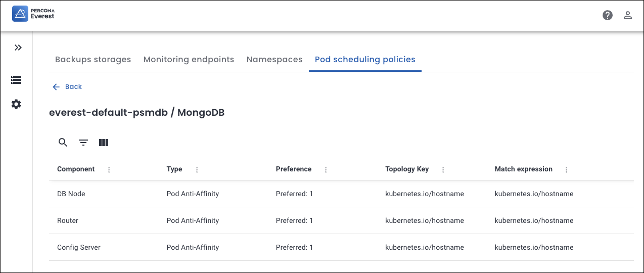Switch to the Backups storages tab

click(93, 60)
